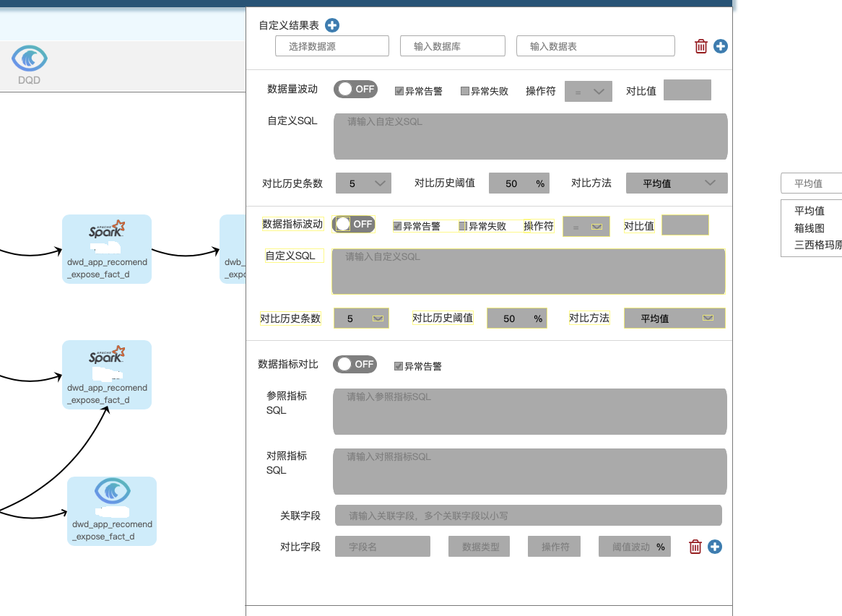
Task: Check 异常失败 in 数据量波动 row
Action: click(x=465, y=91)
